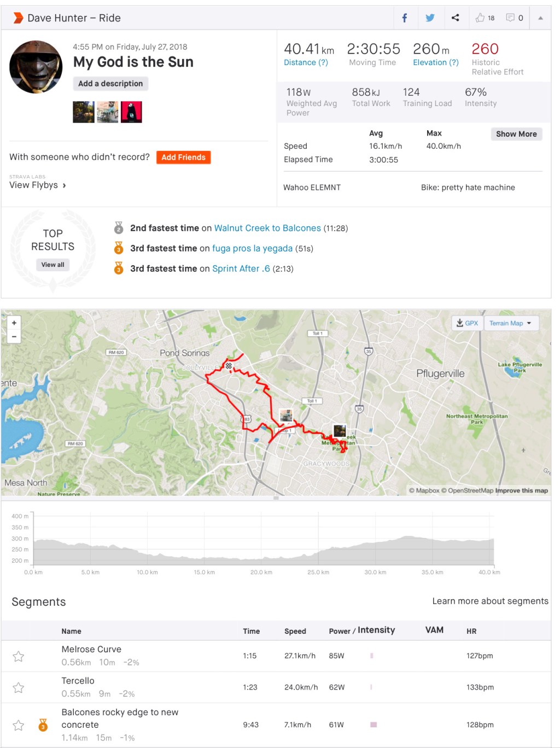
Task: Open the Walnut Creek to Balcones segment
Action: (x=267, y=228)
